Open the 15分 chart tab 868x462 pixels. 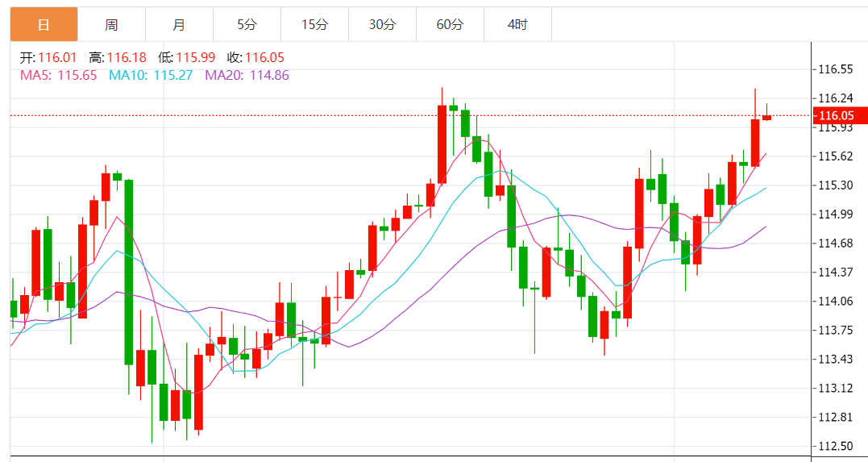(314, 24)
